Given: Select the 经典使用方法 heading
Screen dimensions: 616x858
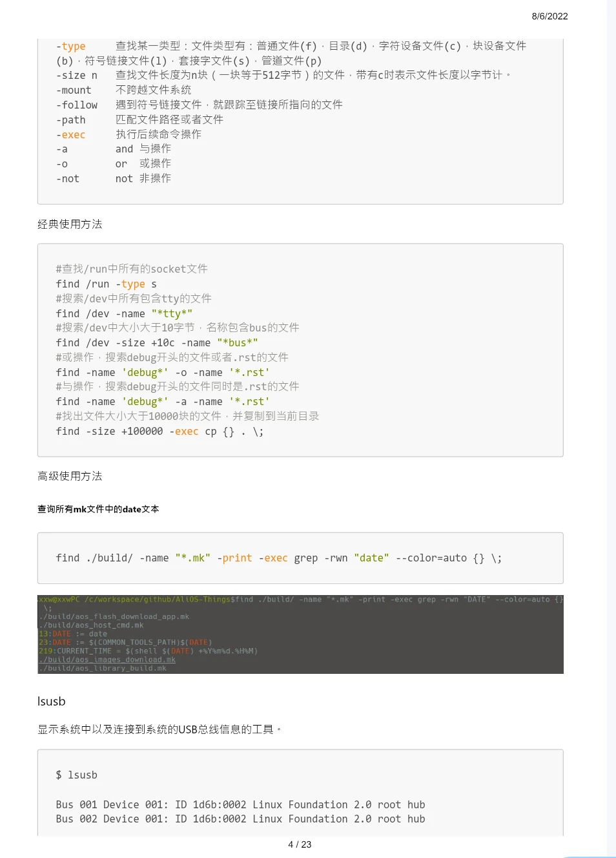Looking at the screenshot, I should (x=70, y=224).
